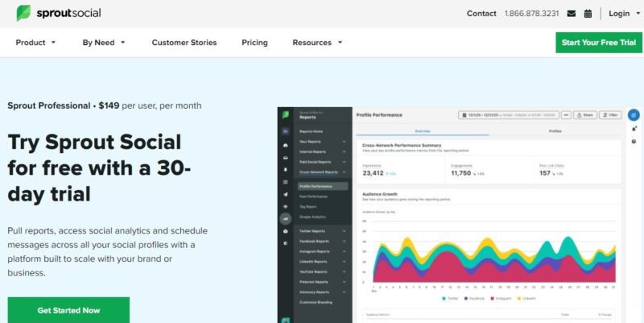Expand Pinterest Reports section
The height and width of the screenshot is (323, 644).
323,282
